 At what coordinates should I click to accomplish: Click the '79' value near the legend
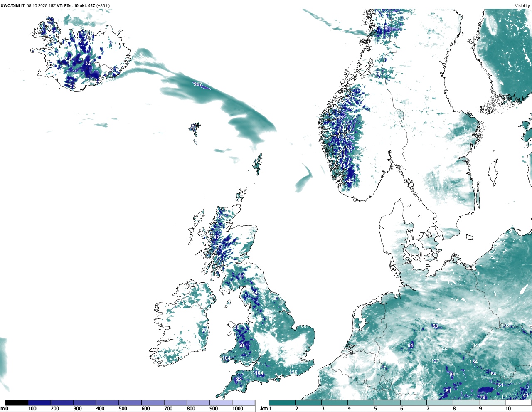pos(483,397)
